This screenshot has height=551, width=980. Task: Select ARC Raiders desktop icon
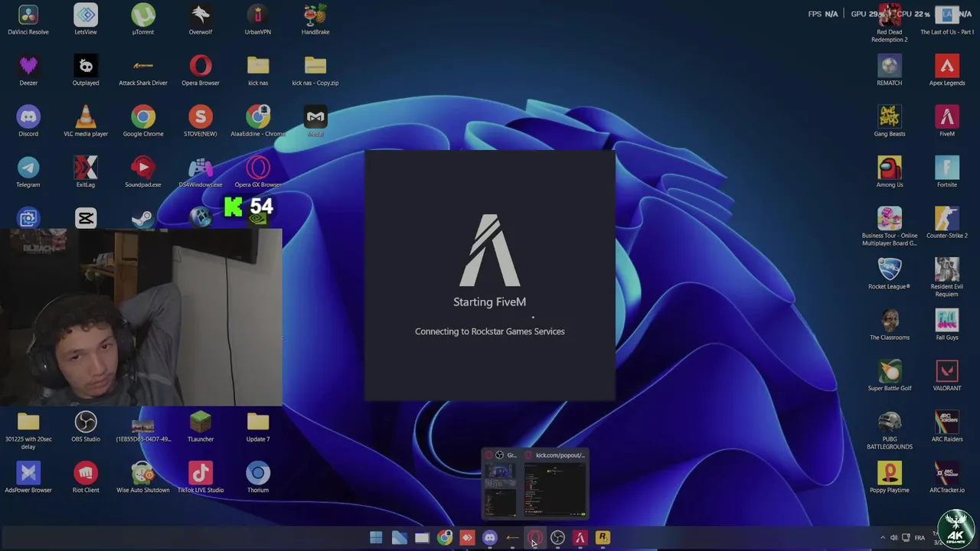(x=947, y=427)
